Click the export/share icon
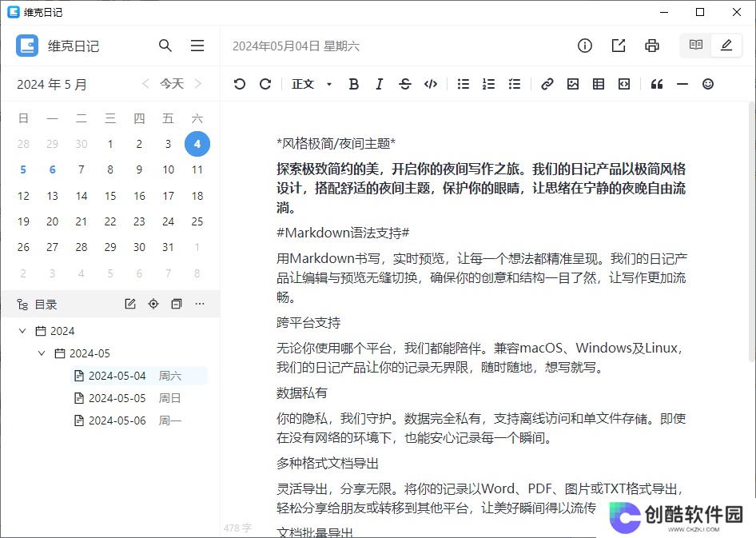Screen dimensions: 756x538 pos(619,46)
